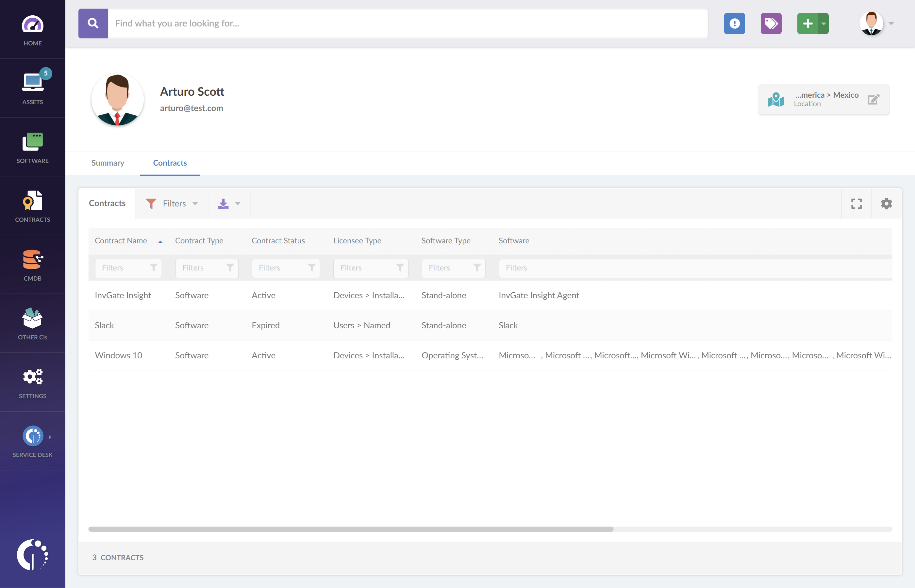This screenshot has width=915, height=588.
Task: Focus the global search input field
Action: point(408,23)
